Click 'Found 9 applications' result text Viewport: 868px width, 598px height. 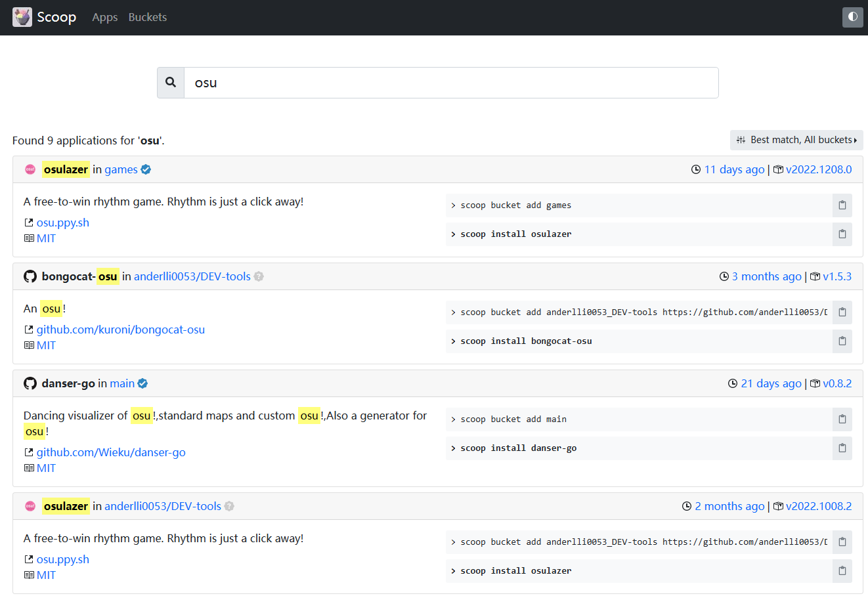tap(89, 140)
